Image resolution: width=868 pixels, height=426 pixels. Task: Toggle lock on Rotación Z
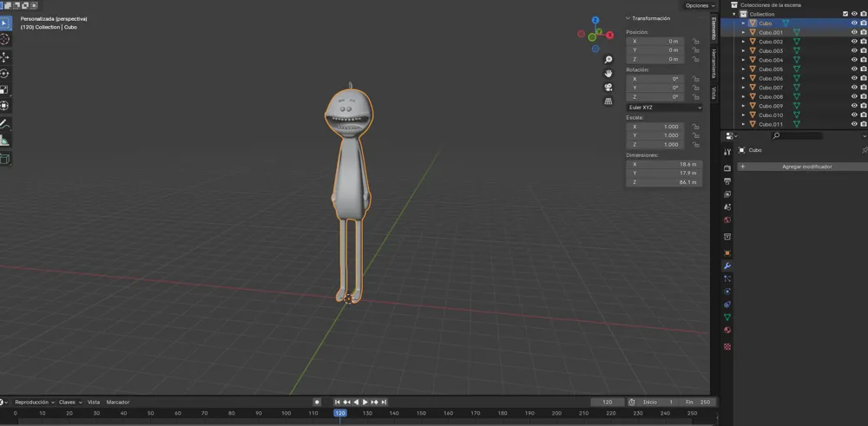pyautogui.click(x=695, y=97)
